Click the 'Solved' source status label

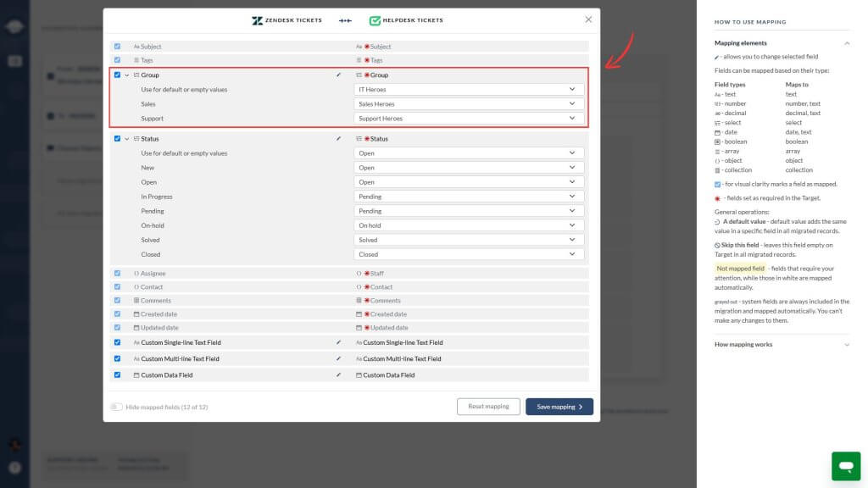pos(150,240)
